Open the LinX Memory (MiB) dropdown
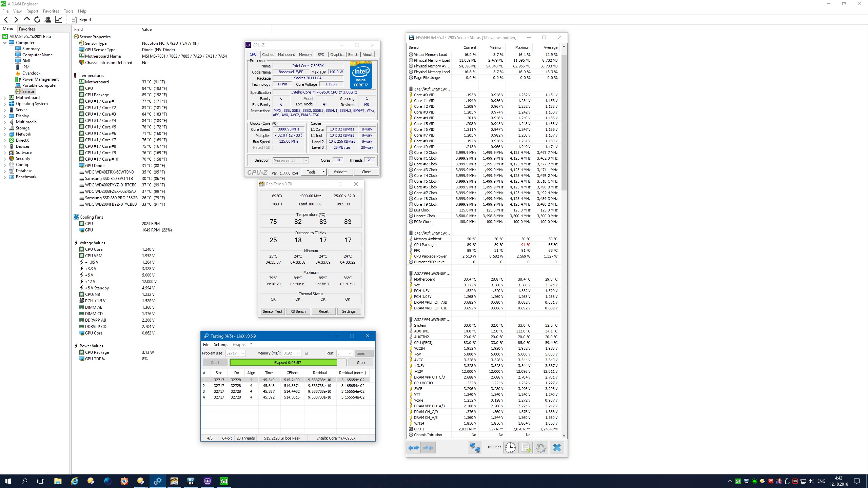This screenshot has height=488, width=868. (x=298, y=353)
